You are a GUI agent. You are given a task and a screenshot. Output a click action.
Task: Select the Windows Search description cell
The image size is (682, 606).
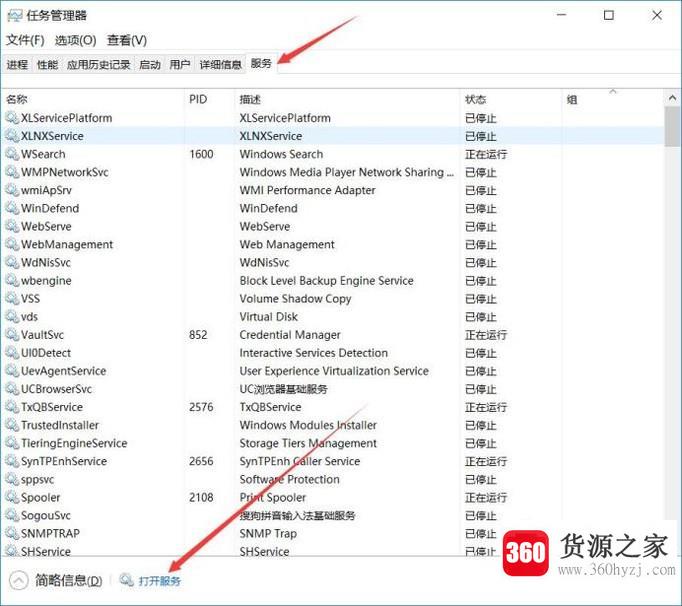[281, 154]
